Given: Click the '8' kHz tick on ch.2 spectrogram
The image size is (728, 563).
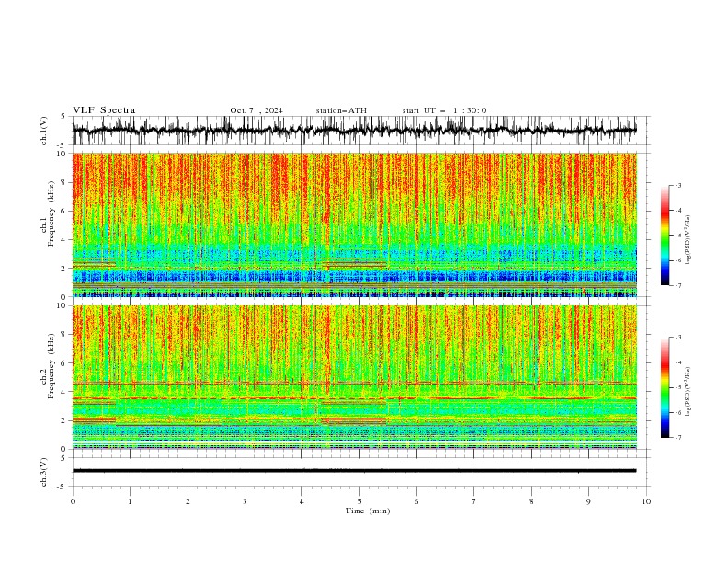Looking at the screenshot, I should click(x=64, y=335).
